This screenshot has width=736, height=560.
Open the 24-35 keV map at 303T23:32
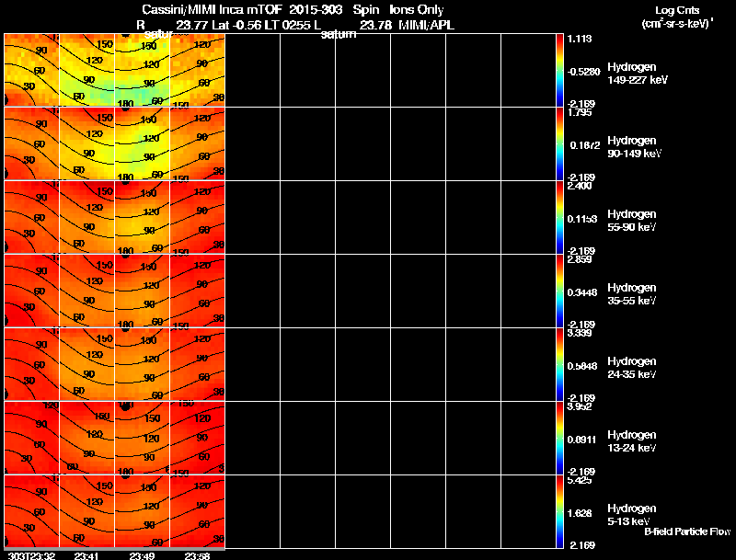point(31,364)
